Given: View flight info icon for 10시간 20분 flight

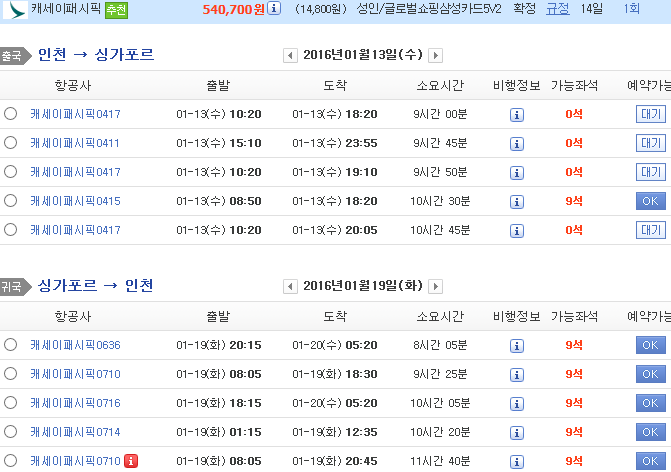Looking at the screenshot, I should point(517,433).
